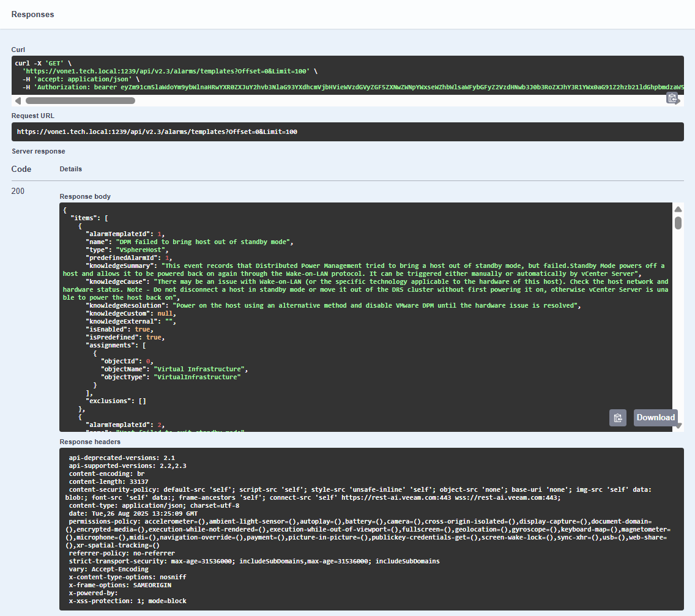Click the "predefinedAlarmId" line
695x616 pixels.
(129, 258)
